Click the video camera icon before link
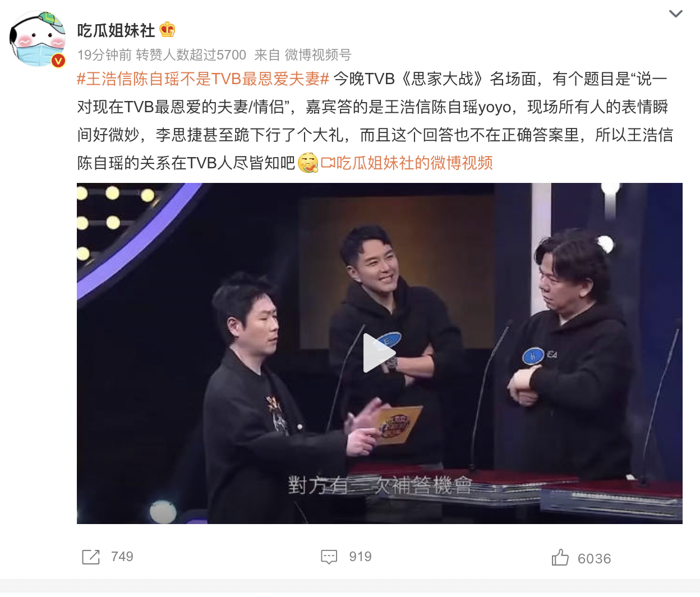700x597 pixels. coord(328,163)
